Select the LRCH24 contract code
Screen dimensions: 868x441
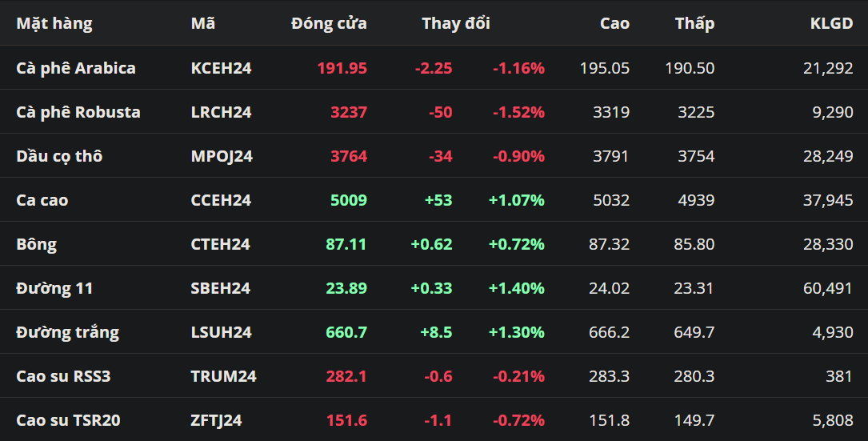[x=221, y=112]
